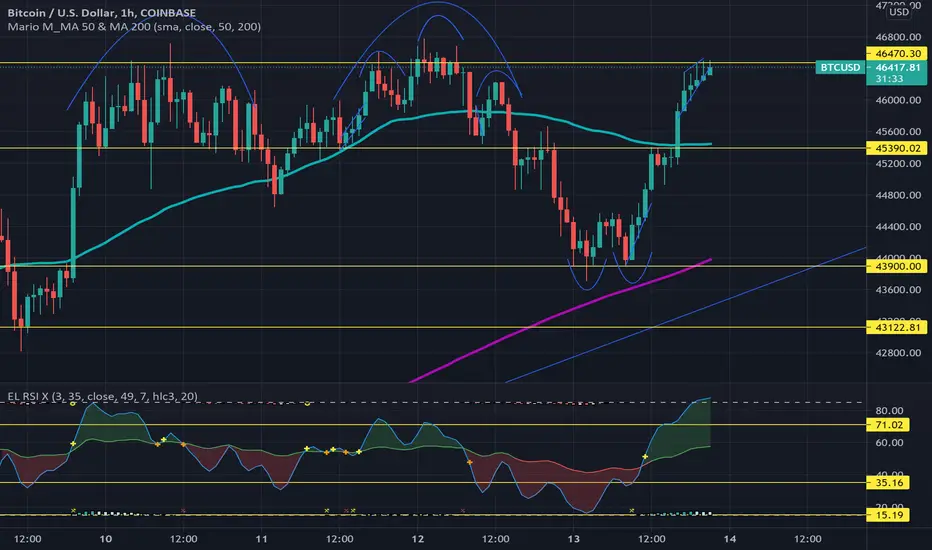Screen dimensions: 932x550
Task: Select the Mario M_MA 50 & MA 200 indicator legend
Action: tap(134, 27)
